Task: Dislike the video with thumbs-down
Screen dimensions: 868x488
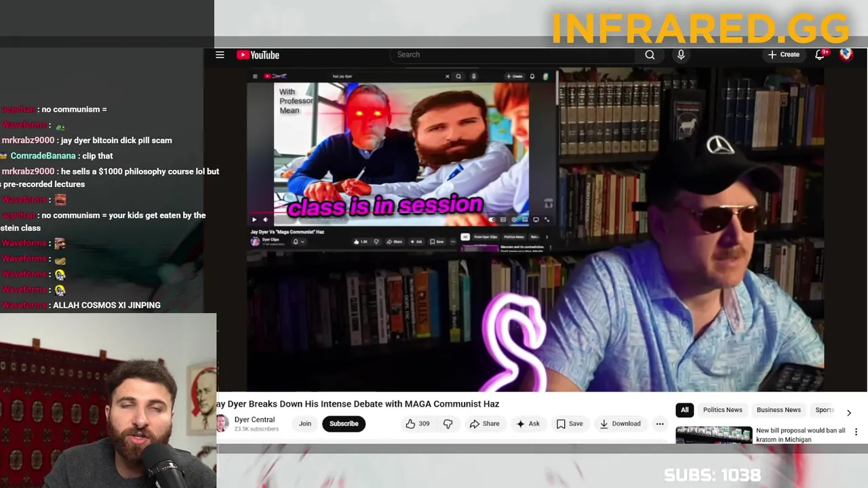Action: point(448,424)
